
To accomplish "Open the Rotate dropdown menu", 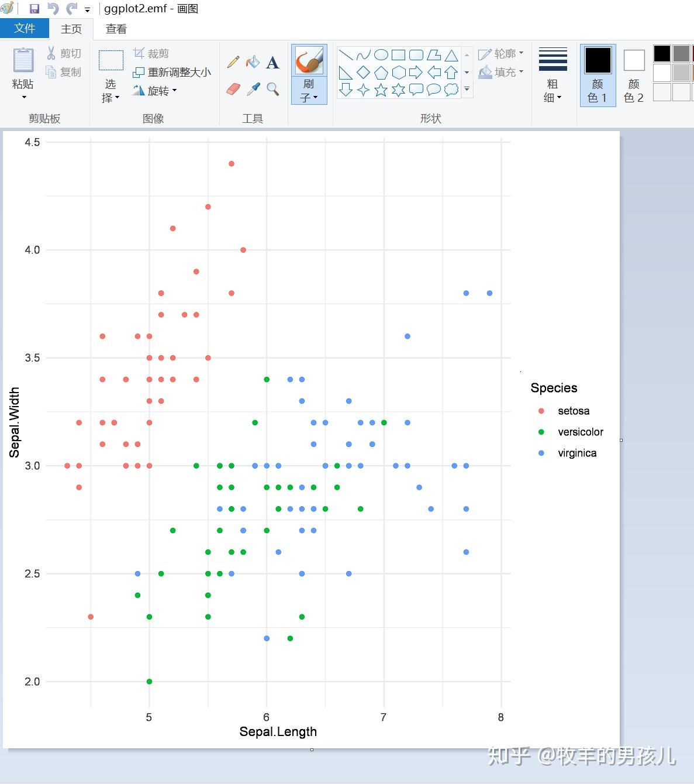I will [155, 91].
